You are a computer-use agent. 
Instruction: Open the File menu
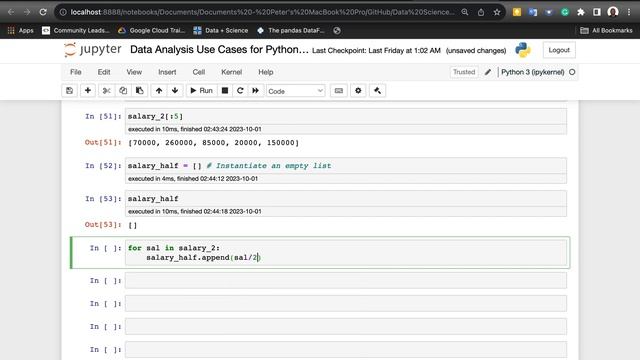click(76, 72)
